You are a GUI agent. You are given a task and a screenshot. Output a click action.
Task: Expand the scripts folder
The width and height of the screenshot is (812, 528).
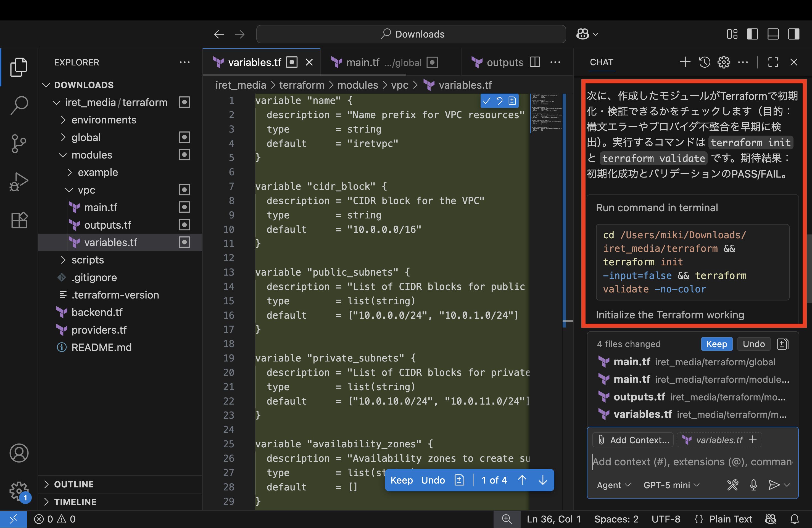(87, 260)
